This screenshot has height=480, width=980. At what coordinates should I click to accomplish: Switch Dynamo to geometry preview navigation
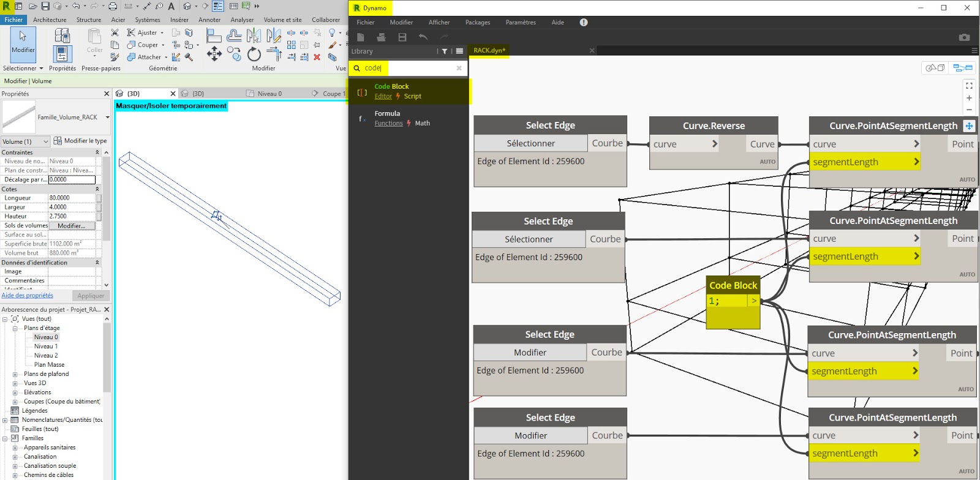(x=935, y=67)
